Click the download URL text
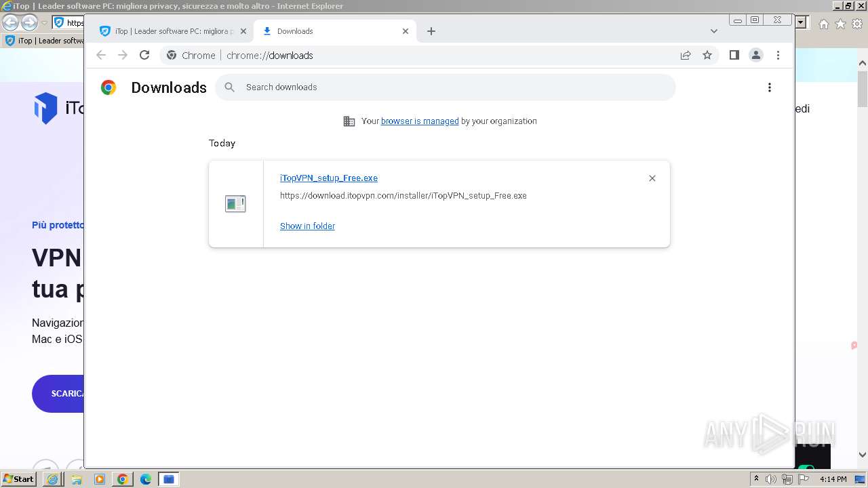Image resolution: width=868 pixels, height=488 pixels. click(403, 196)
